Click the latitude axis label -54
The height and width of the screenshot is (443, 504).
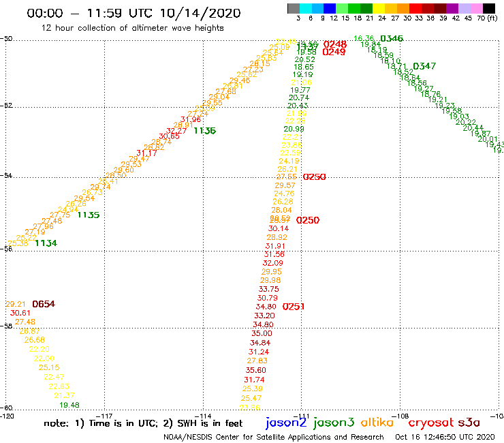6,176
